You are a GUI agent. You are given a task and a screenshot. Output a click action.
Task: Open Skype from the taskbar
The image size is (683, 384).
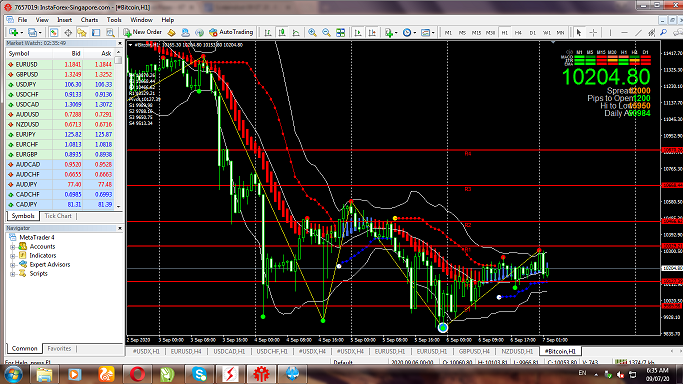(199, 374)
